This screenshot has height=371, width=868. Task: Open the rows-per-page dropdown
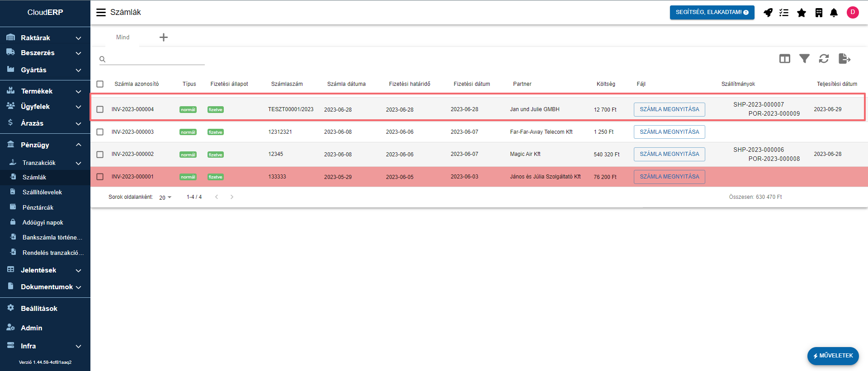coord(165,197)
